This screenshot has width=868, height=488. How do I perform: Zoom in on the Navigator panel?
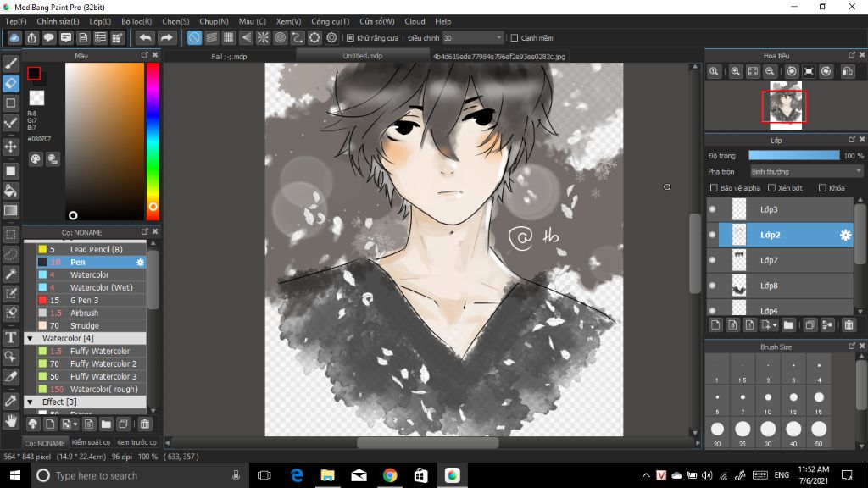[735, 71]
